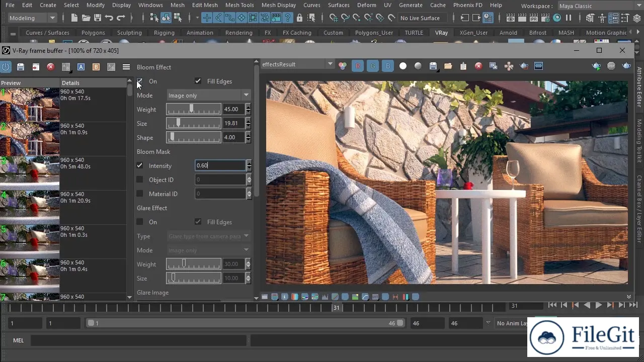Screen dimensions: 644x362
Task: Load image with the folder icon in VFB
Action: pyautogui.click(x=448, y=66)
